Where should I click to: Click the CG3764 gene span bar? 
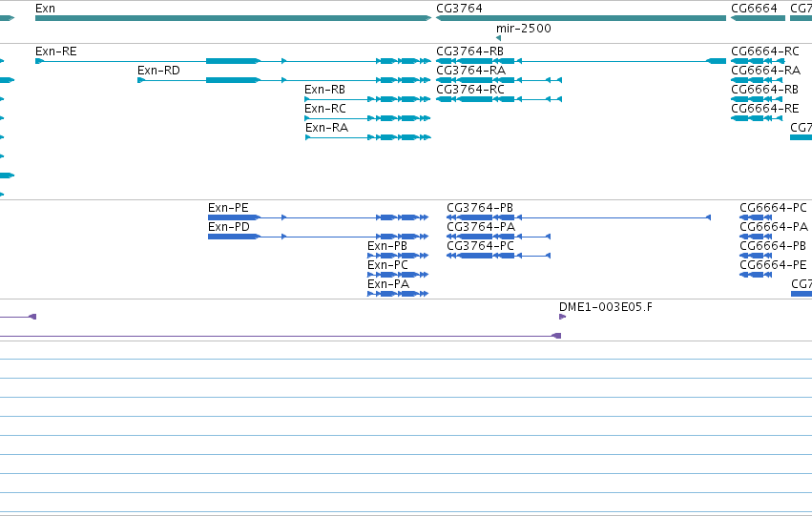point(581,18)
